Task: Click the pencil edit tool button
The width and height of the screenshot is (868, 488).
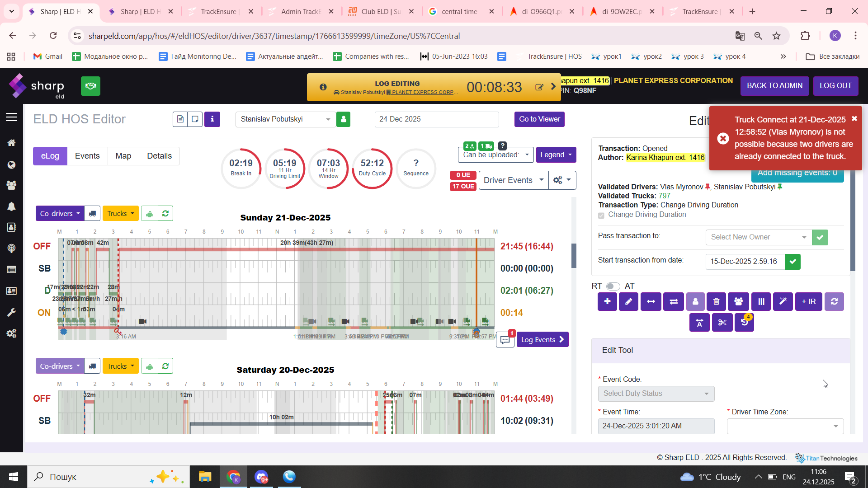Action: pos(628,302)
